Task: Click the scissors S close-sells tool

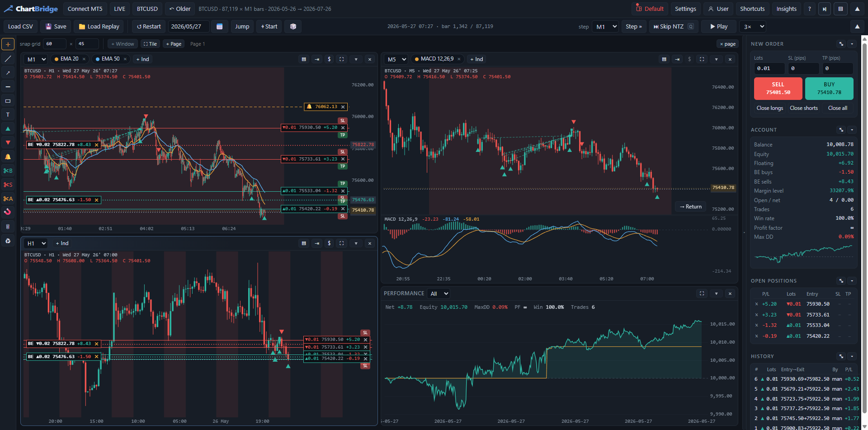Action: click(8, 184)
